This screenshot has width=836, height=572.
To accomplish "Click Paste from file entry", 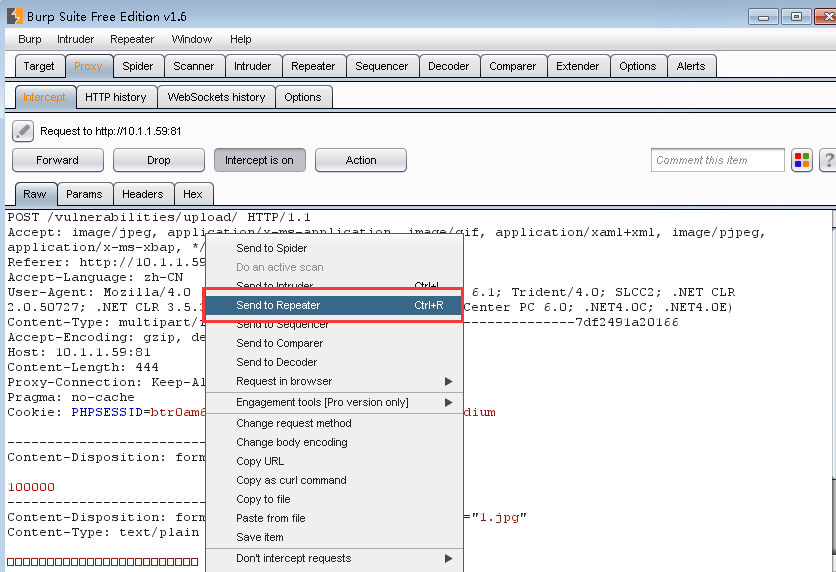I will [334, 518].
